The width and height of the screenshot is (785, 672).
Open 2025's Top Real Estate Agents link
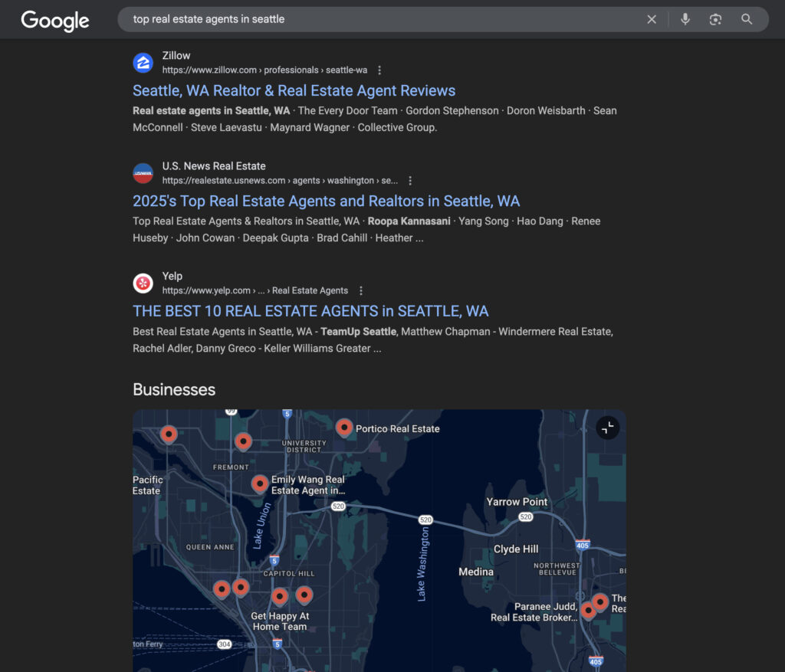pyautogui.click(x=326, y=202)
